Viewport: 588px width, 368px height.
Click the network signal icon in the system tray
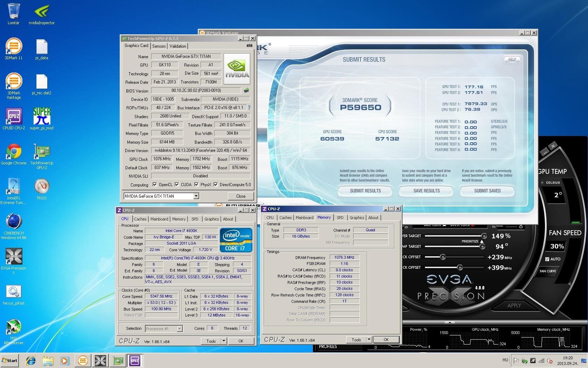click(541, 360)
